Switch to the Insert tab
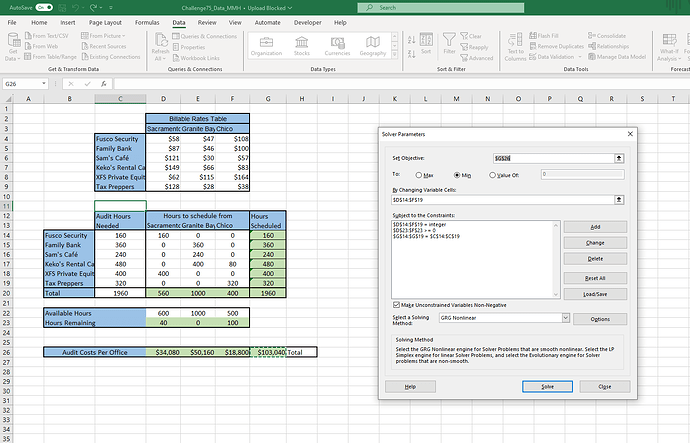The height and width of the screenshot is (443, 690). [x=68, y=22]
